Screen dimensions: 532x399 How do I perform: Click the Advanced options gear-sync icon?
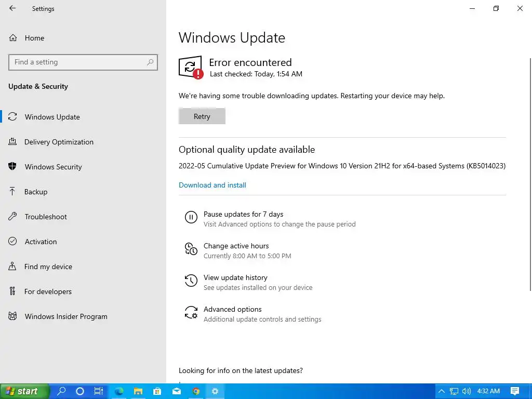(191, 312)
